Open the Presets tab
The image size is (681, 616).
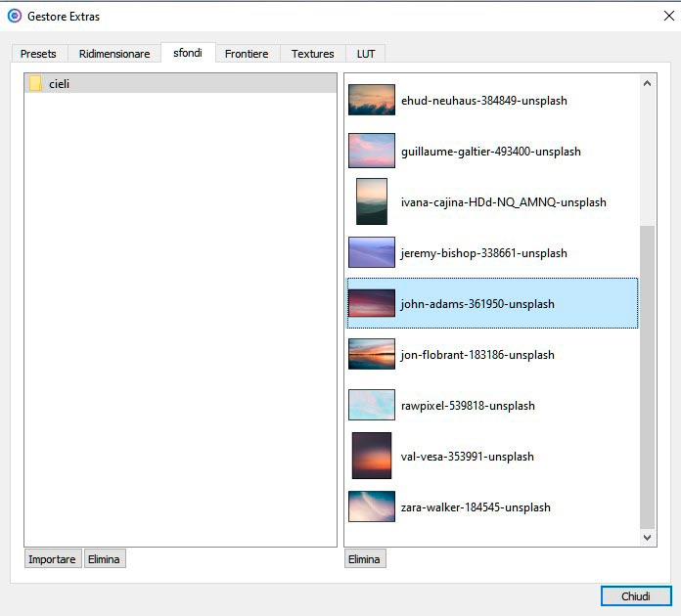tap(39, 54)
